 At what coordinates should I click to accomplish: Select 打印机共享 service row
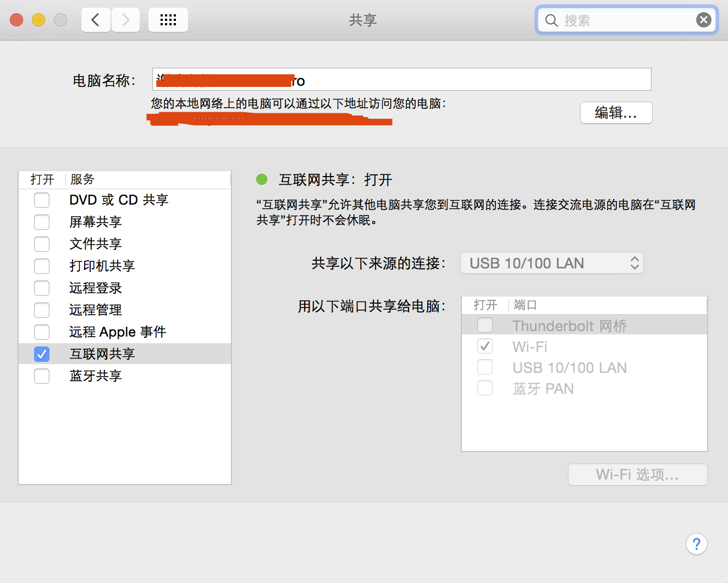(x=125, y=266)
